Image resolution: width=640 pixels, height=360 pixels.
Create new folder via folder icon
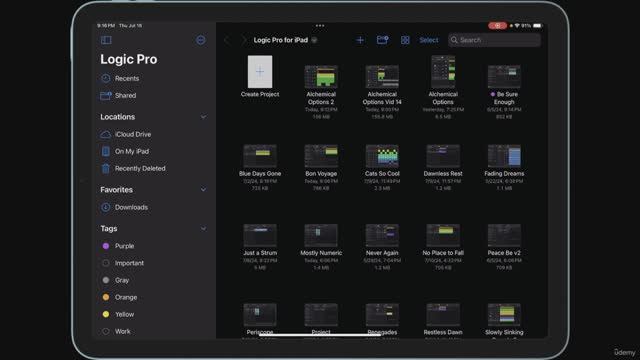click(382, 40)
